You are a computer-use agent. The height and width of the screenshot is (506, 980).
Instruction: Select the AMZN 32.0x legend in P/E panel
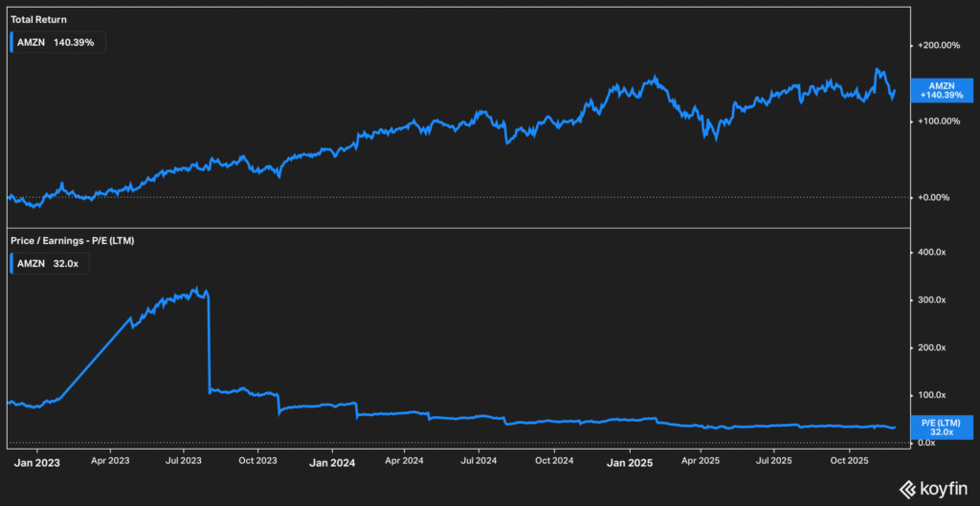(50, 264)
